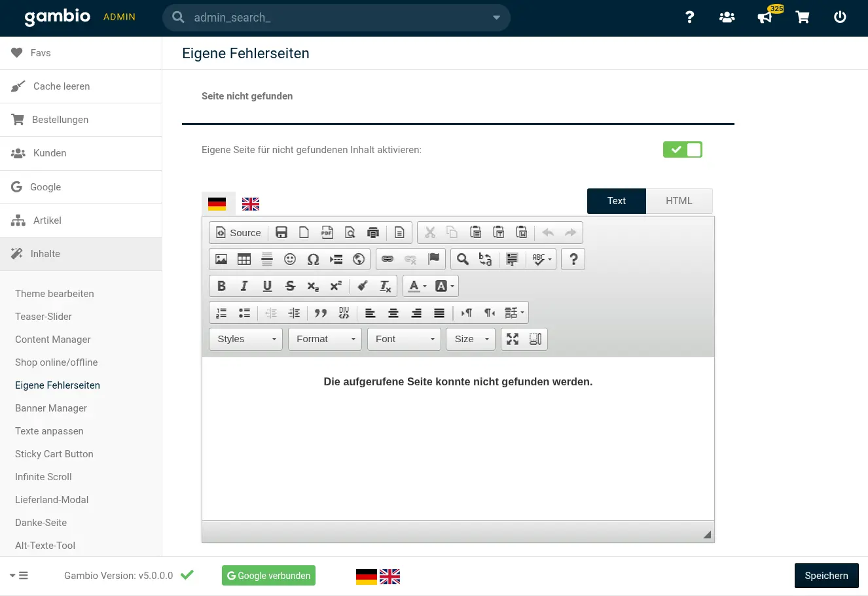Insert a numbered list

coord(221,313)
